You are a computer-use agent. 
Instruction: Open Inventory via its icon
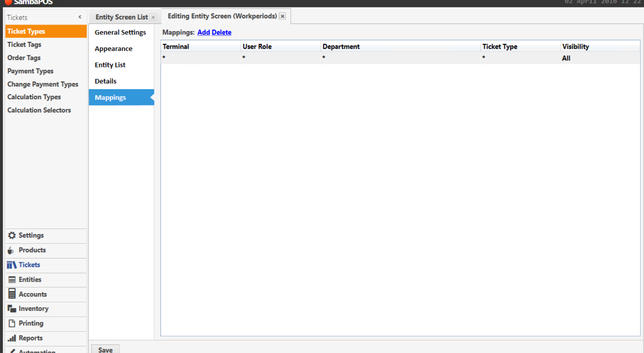(12, 309)
